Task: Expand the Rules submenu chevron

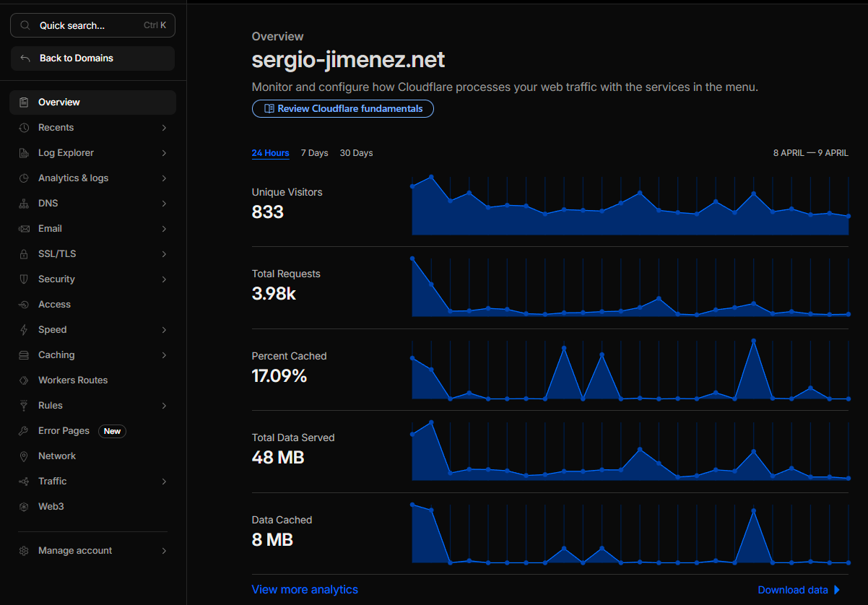Action: (x=164, y=406)
